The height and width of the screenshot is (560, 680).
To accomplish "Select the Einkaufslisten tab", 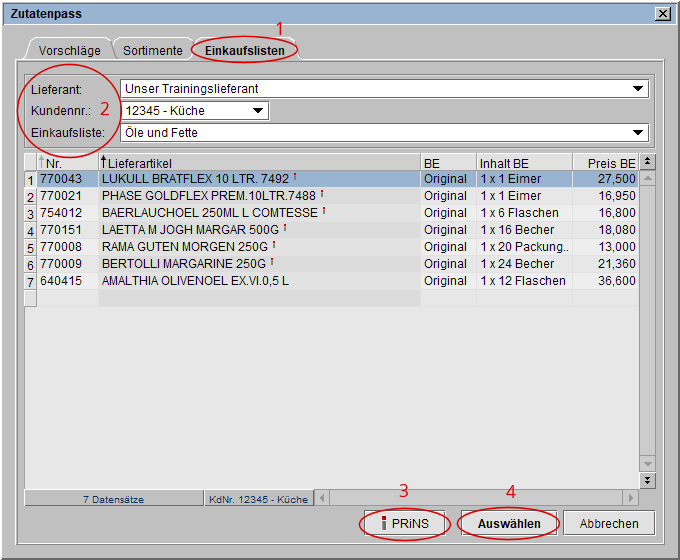I will pyautogui.click(x=245, y=50).
